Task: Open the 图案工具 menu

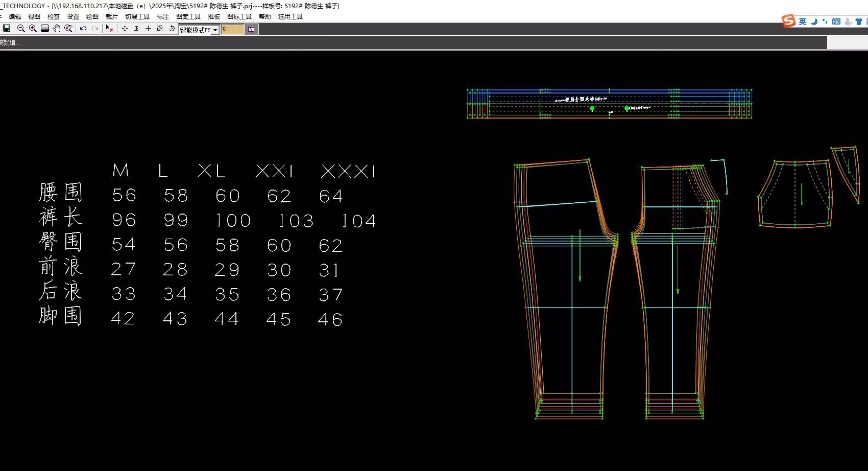Action: coord(188,16)
